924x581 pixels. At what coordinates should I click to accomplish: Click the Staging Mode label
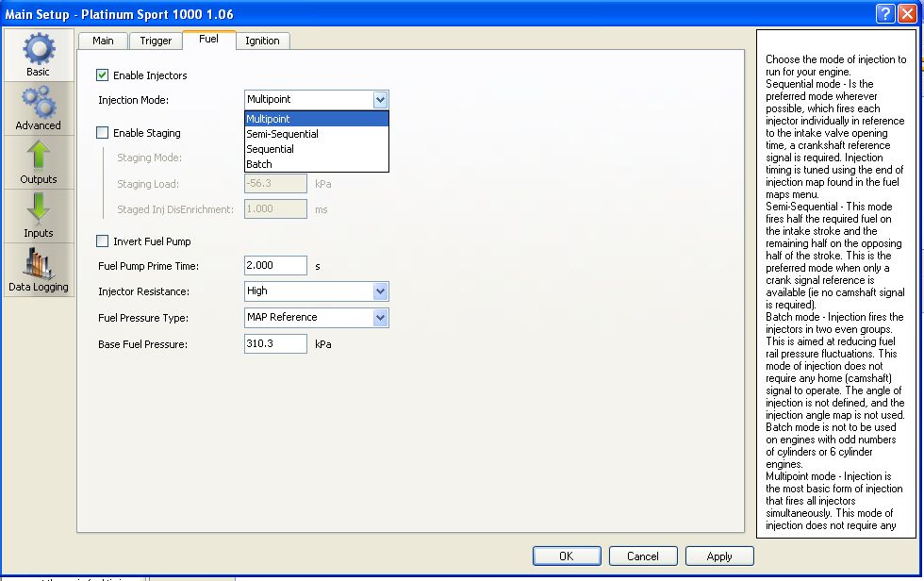149,158
